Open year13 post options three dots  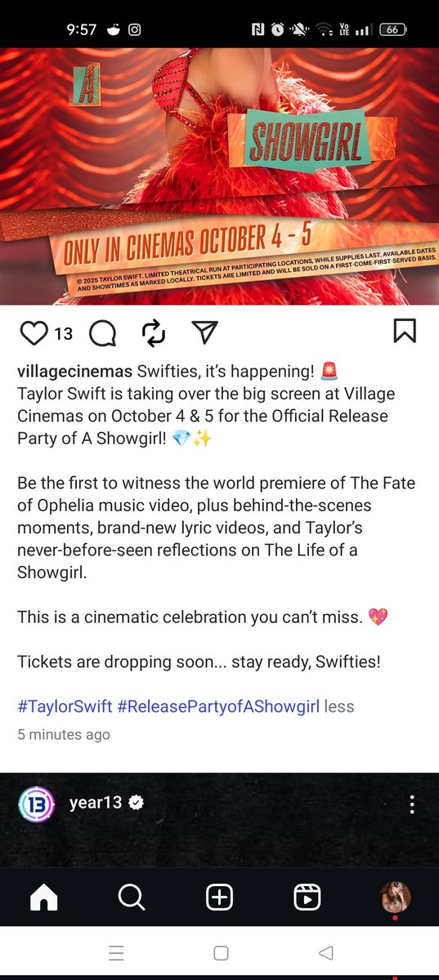[413, 803]
